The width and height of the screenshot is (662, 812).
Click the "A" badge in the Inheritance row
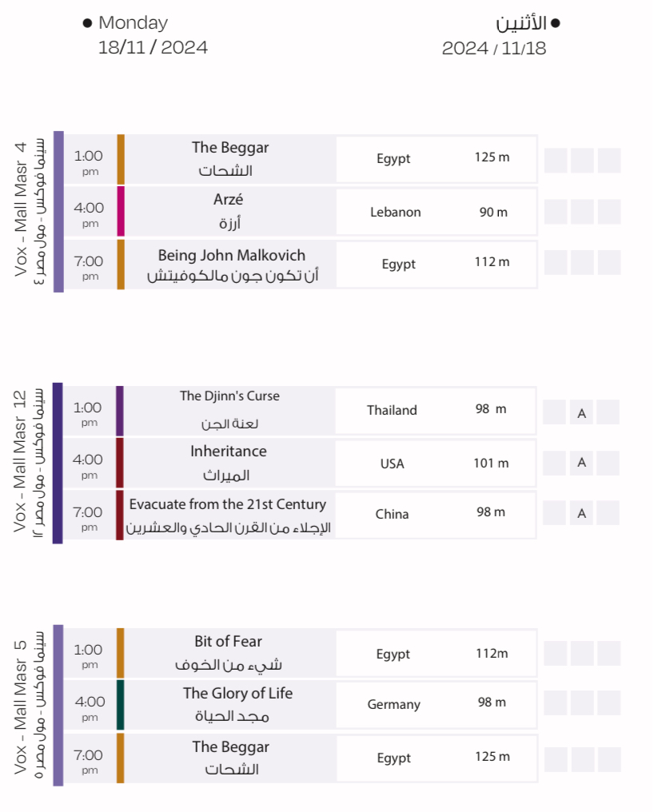581,463
